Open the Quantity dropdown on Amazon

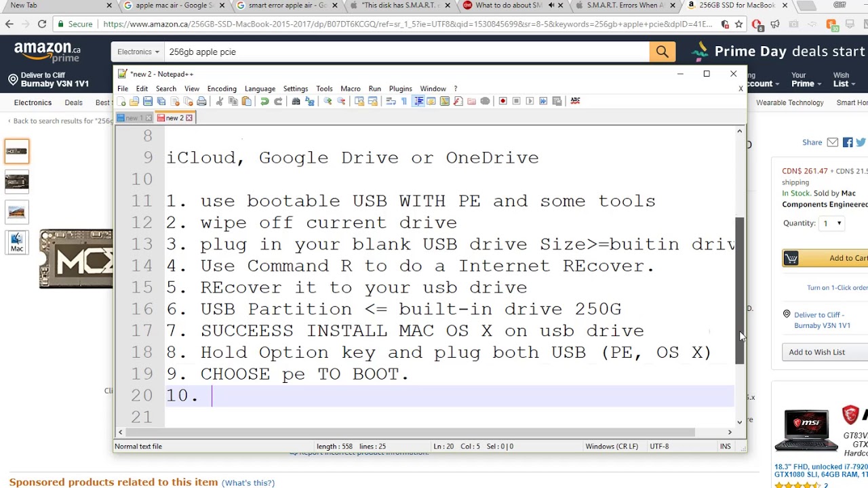pyautogui.click(x=832, y=223)
